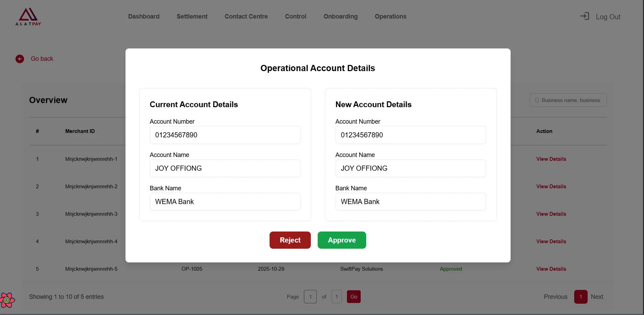Viewport: 644px width, 315px height.
Task: Select the Control nav item
Action: tap(295, 16)
